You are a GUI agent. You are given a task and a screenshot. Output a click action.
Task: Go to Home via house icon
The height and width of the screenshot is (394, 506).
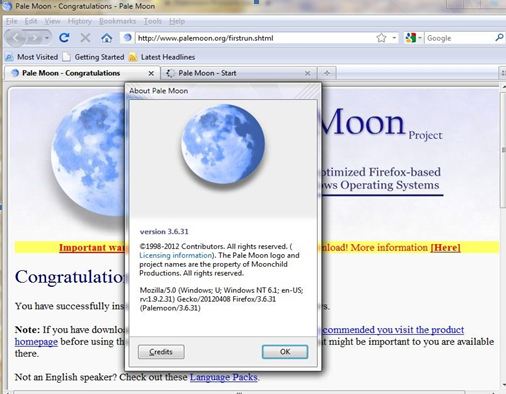(107, 38)
